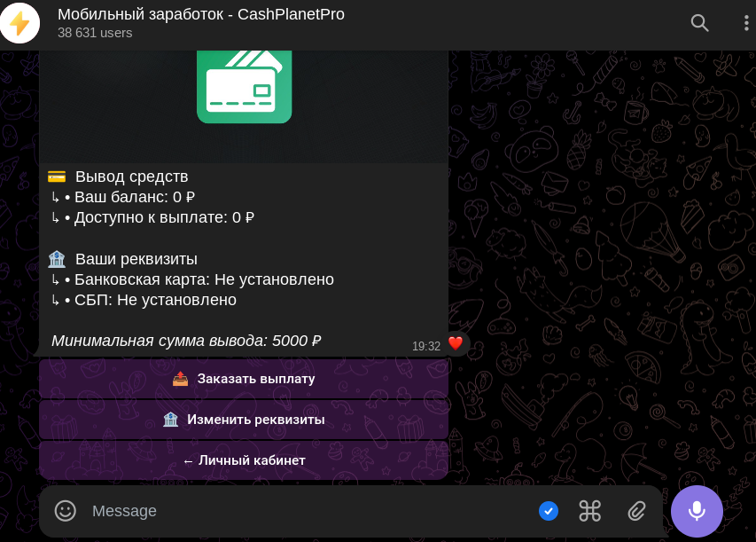Click the blue checkmark icon in message bar
756x542 pixels.
coord(549,511)
